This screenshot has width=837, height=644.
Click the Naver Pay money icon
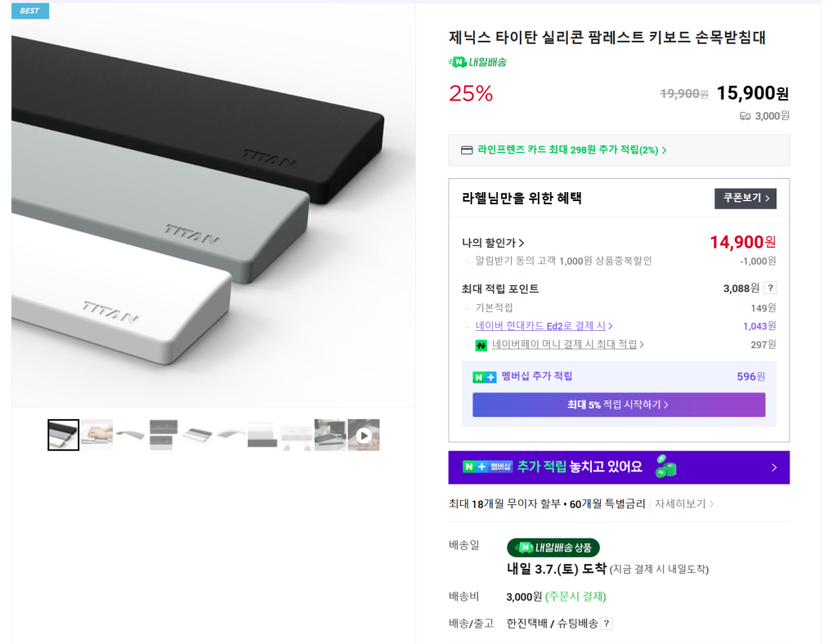point(481,346)
